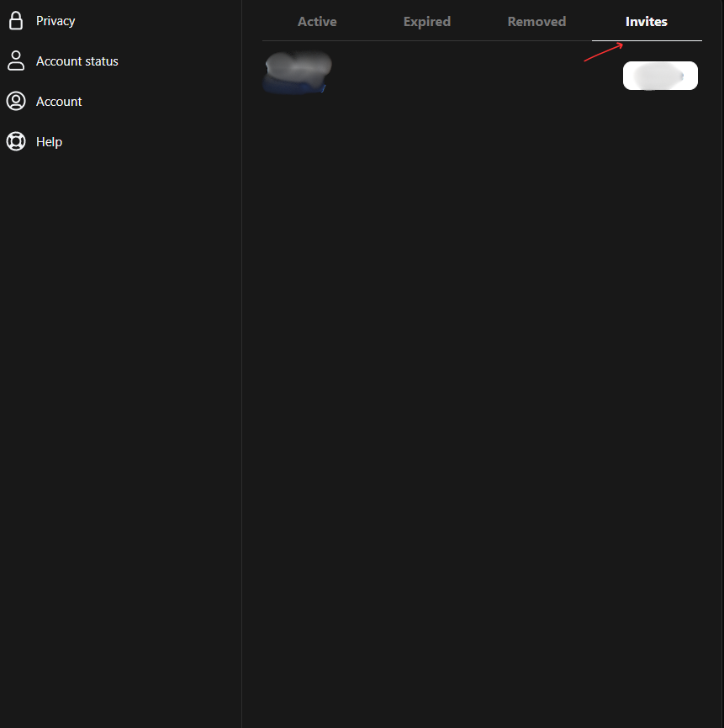Click the Account circled-user icon

click(15, 101)
